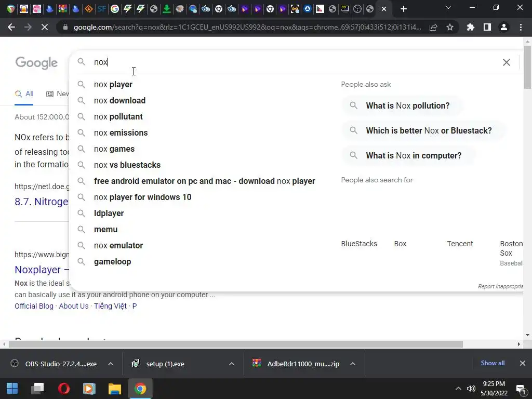This screenshot has height=399, width=532.
Task: Open the Tencent related search
Action: coord(460,244)
